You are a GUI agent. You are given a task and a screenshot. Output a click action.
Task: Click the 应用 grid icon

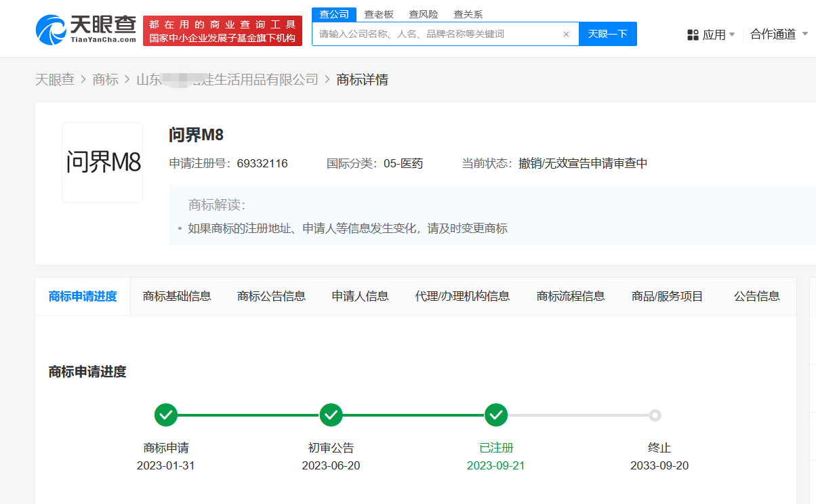coord(693,35)
